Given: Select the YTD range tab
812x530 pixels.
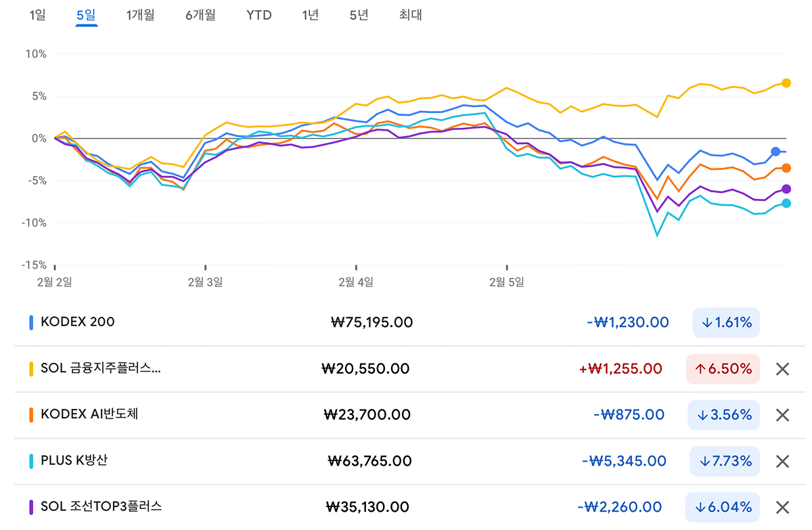Looking at the screenshot, I should click(x=258, y=15).
